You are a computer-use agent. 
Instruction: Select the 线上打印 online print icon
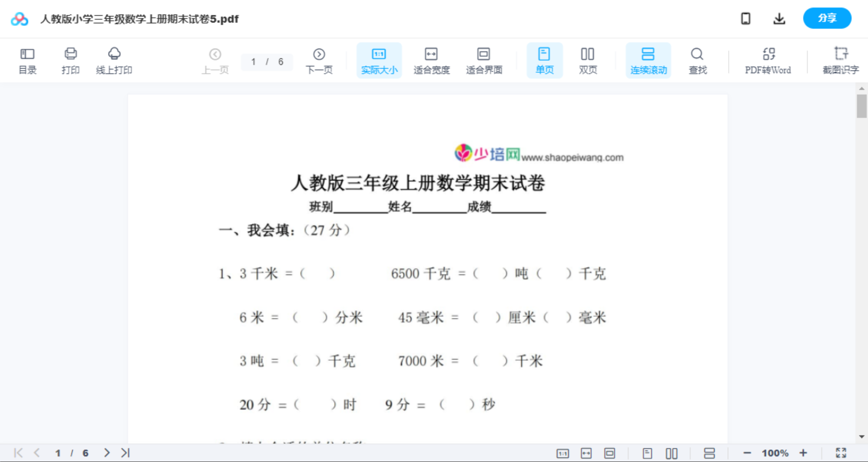[114, 60]
